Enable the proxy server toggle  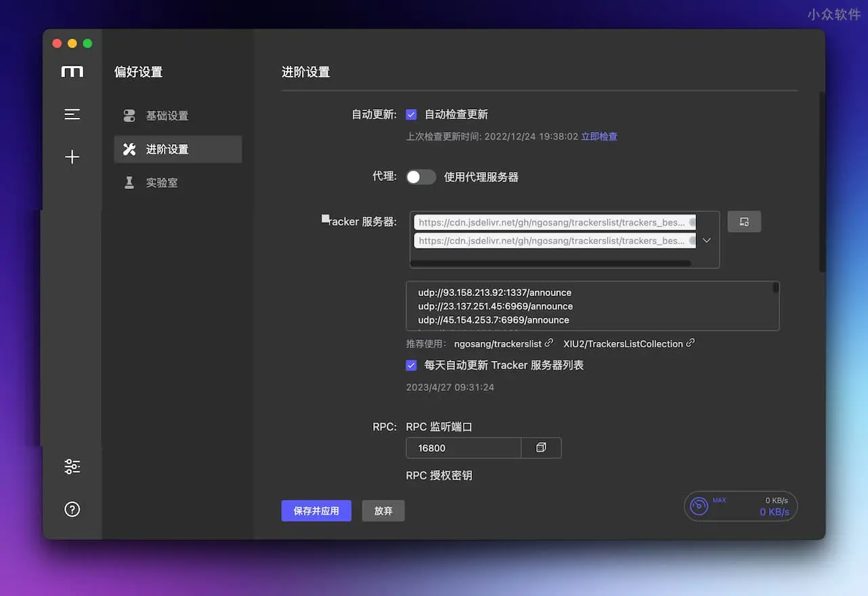pyautogui.click(x=420, y=176)
